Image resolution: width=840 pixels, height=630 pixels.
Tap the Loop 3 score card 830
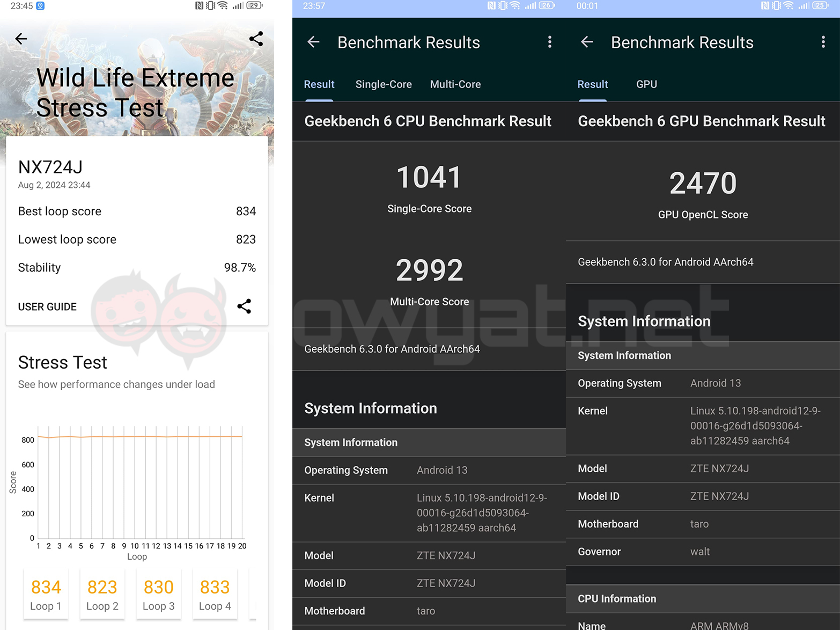[x=159, y=594]
